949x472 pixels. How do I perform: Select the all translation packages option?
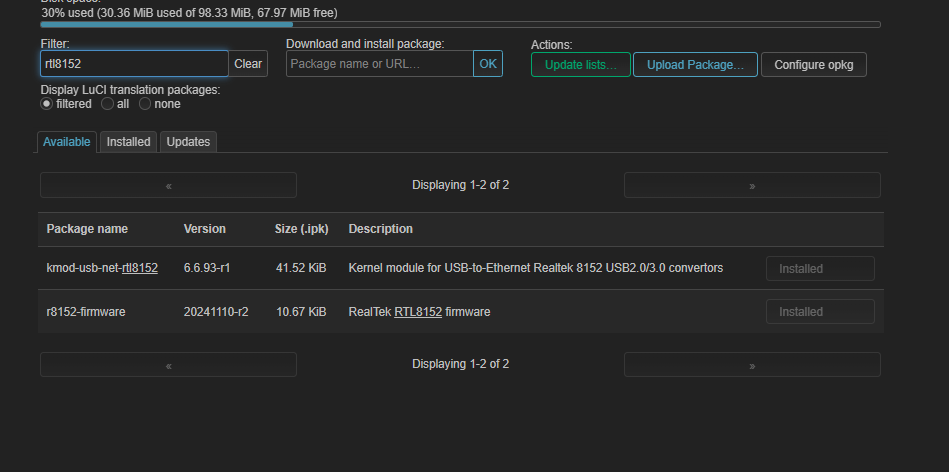tap(107, 104)
